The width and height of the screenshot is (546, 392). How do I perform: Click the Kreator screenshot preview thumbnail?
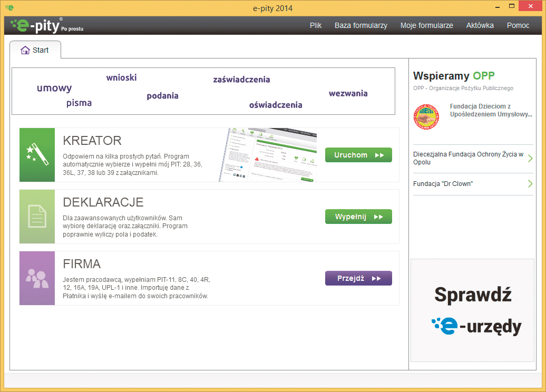(268, 155)
